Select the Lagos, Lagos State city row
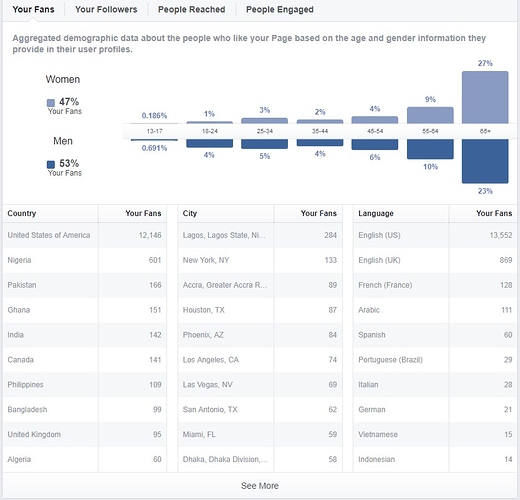This screenshot has height=500, width=520. pyautogui.click(x=260, y=235)
